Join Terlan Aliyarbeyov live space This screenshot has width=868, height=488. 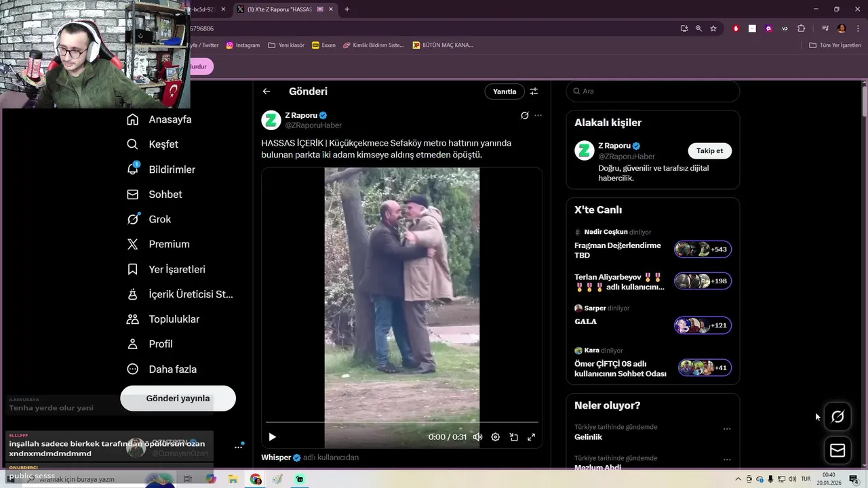[x=619, y=282]
